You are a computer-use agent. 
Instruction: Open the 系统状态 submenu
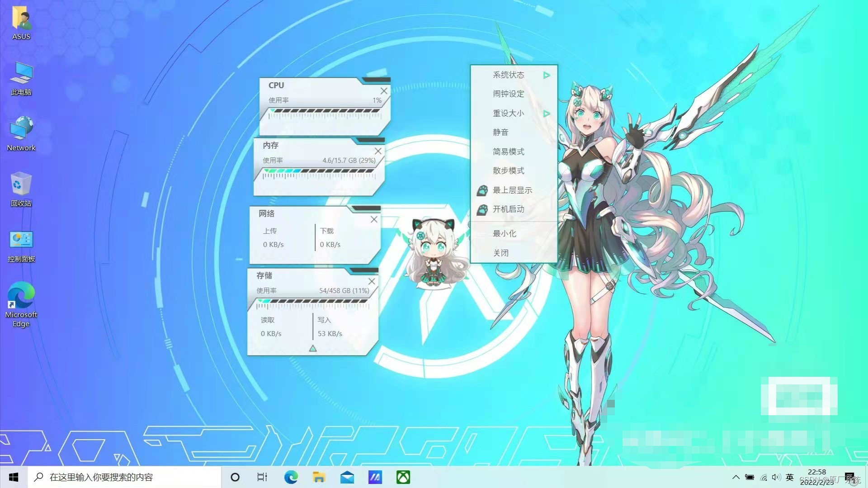[514, 75]
